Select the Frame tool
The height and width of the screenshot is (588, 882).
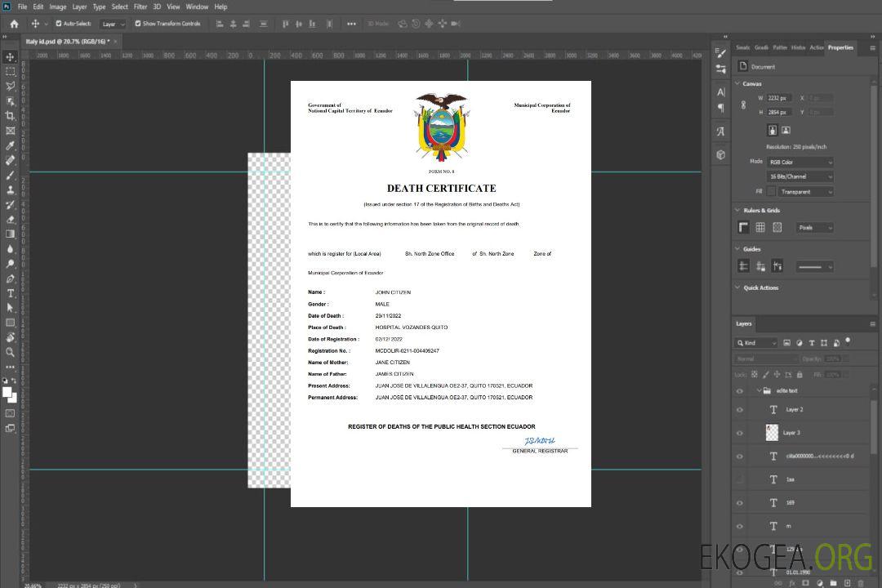click(10, 131)
